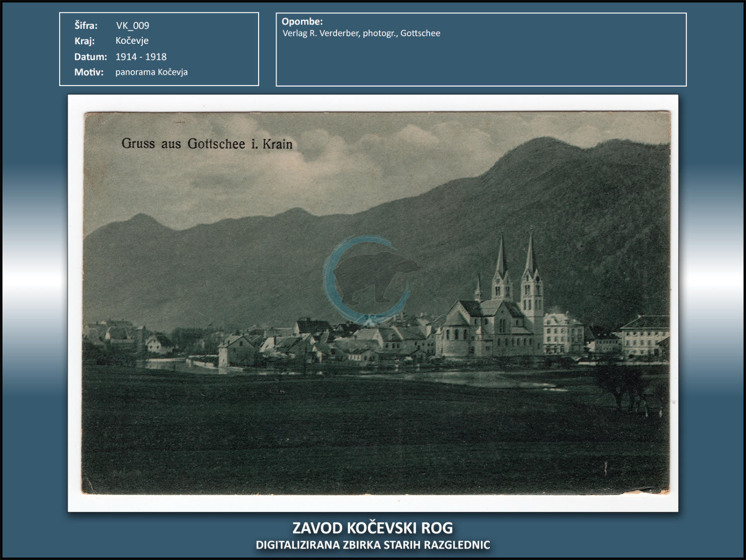Screen dimensions: 746x560
Task: Click the motif text 'panorama Kočevja'
Action: tap(151, 72)
